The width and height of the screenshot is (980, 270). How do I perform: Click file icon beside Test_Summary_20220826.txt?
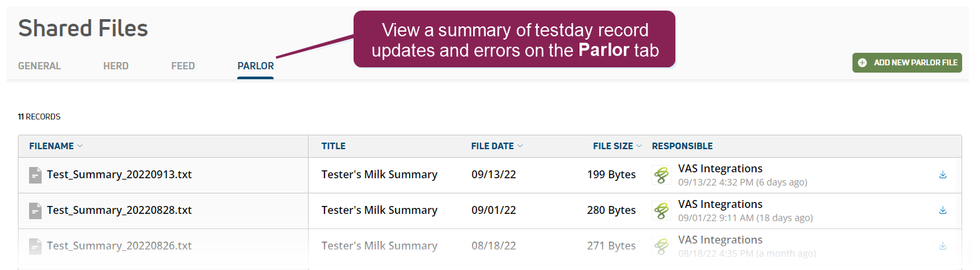36,246
